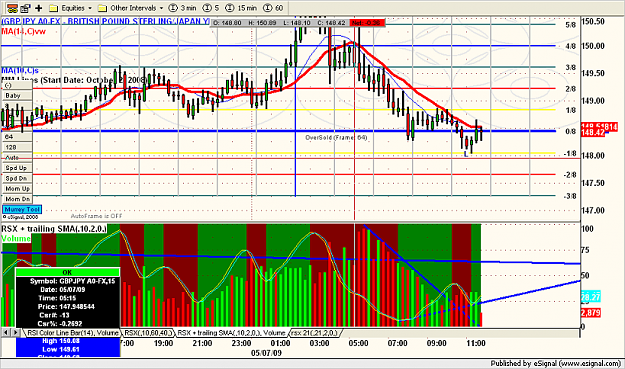Click the 147.00 price axis label
This screenshot has height=369, width=625.
pos(593,210)
